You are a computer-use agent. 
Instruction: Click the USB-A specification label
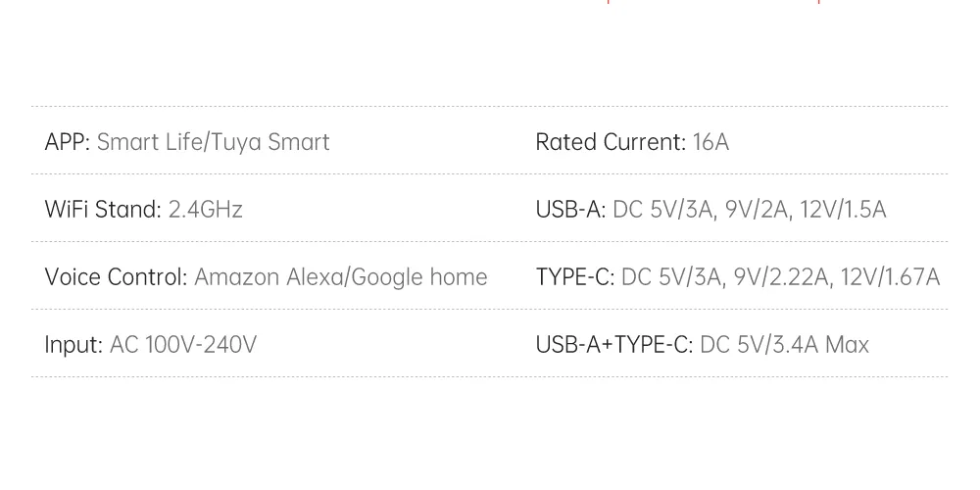click(x=571, y=210)
